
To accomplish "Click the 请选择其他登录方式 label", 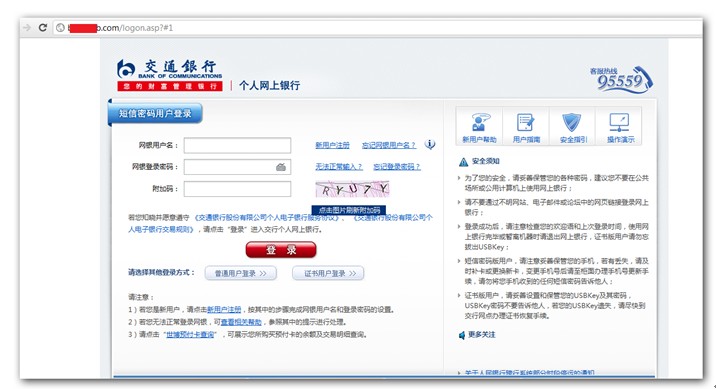I will (x=161, y=273).
